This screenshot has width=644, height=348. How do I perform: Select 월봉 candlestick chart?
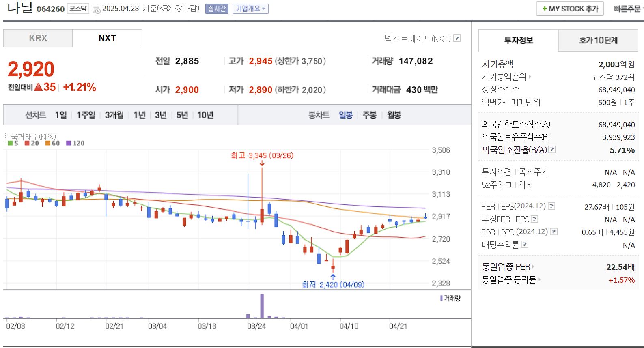pyautogui.click(x=394, y=115)
